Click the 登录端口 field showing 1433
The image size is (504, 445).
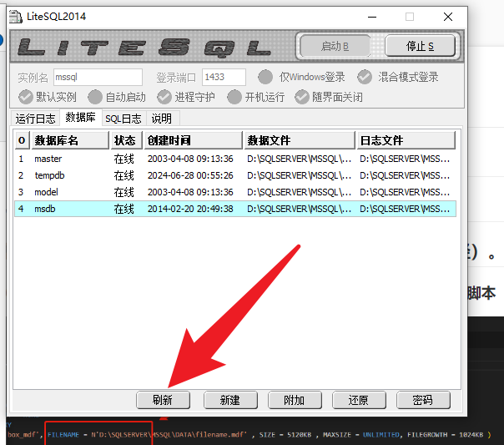point(224,77)
